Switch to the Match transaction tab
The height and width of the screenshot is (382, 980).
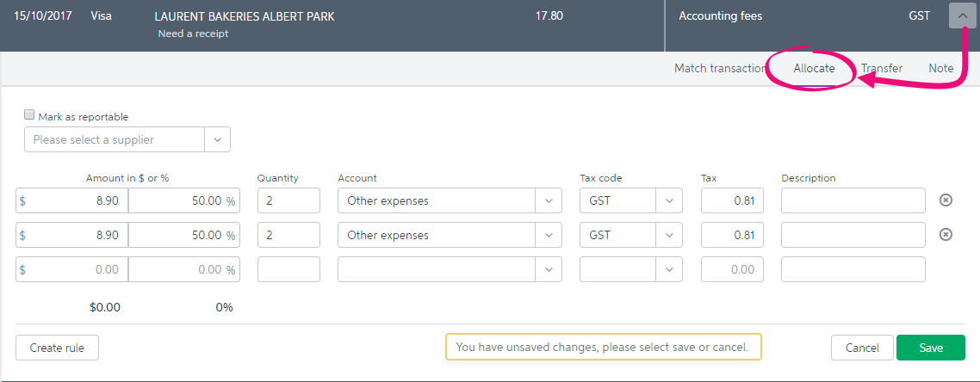[x=720, y=69]
